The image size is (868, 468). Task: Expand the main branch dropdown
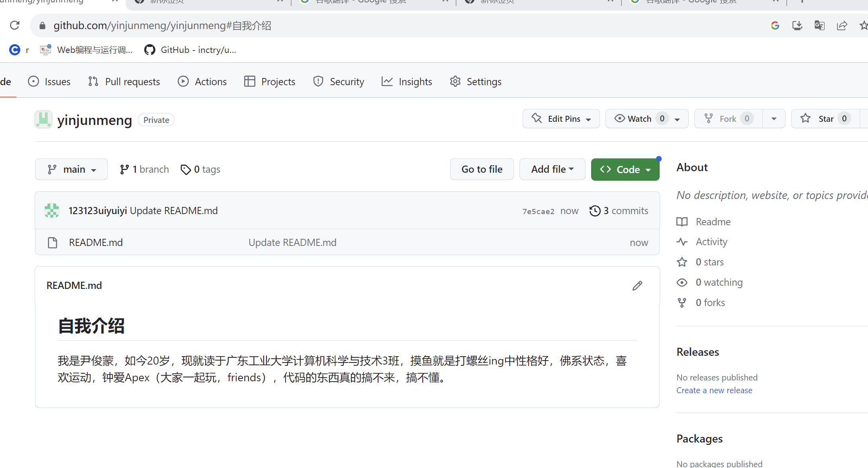click(x=71, y=170)
